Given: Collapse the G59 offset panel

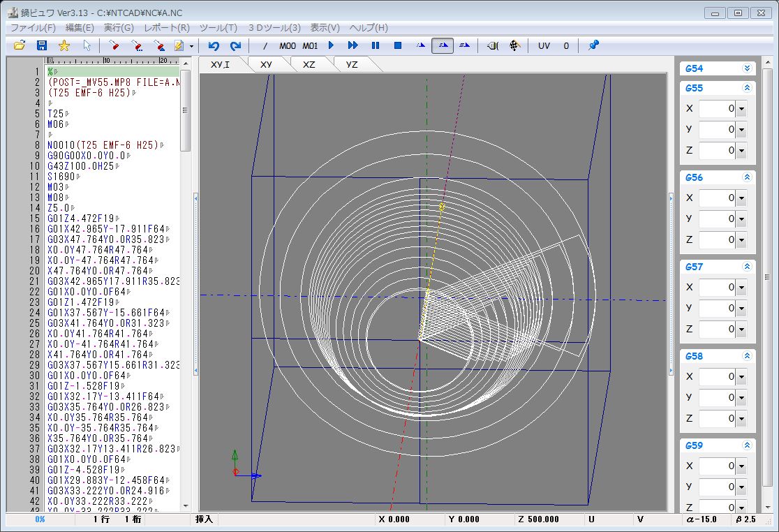Looking at the screenshot, I should [x=747, y=445].
